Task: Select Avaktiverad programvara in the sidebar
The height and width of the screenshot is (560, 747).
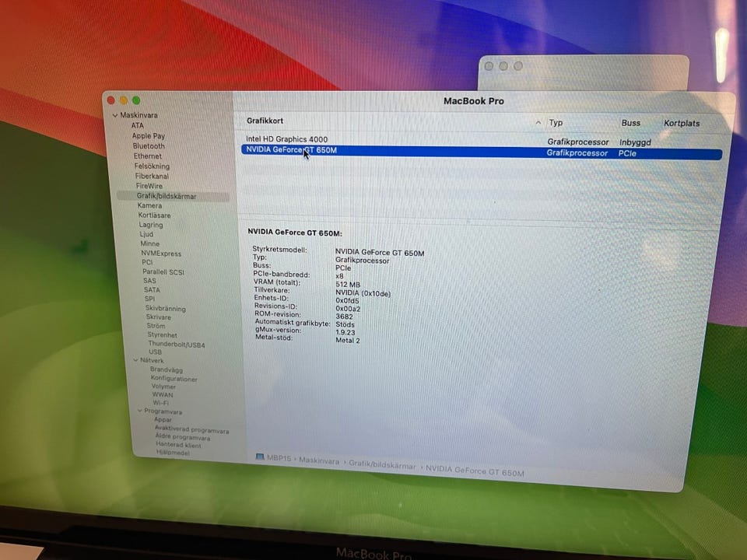Action: pyautogui.click(x=191, y=429)
